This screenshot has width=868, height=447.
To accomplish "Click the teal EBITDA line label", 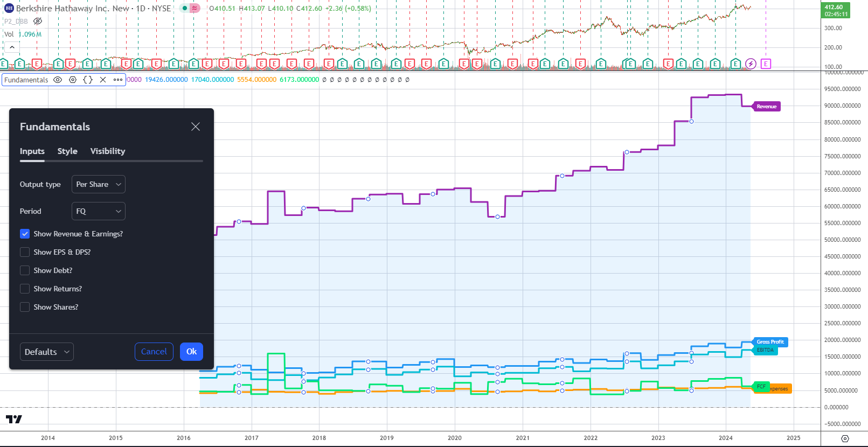I will pos(765,350).
